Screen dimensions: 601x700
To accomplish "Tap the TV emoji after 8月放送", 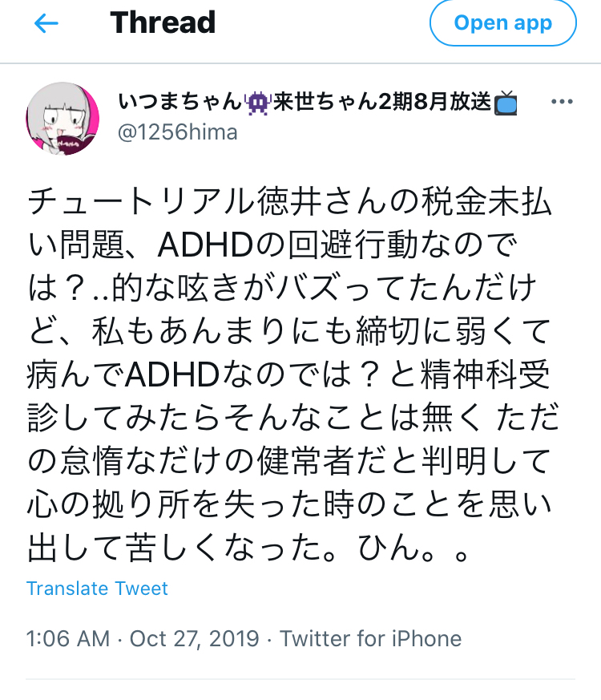I will point(506,103).
